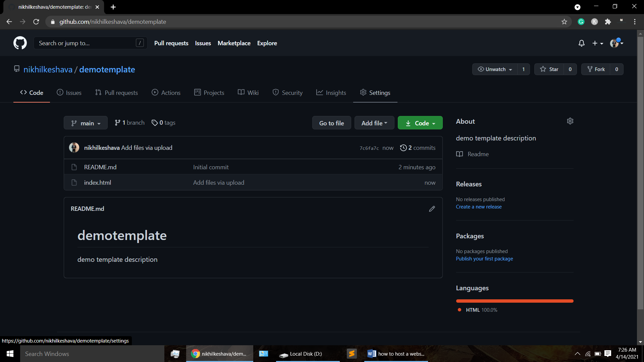The image size is (644, 362).
Task: Expand the main branch selector dropdown
Action: pyautogui.click(x=86, y=122)
